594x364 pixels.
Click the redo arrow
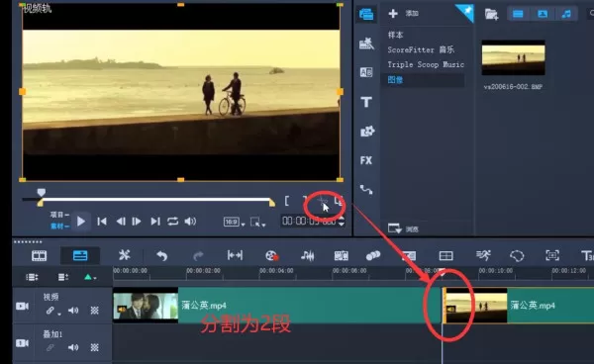[x=198, y=256]
